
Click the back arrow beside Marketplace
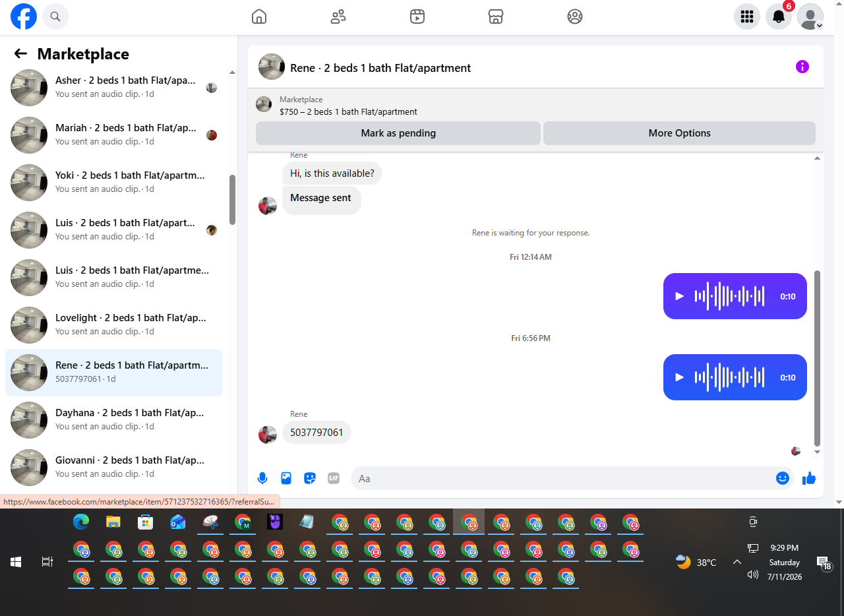[20, 54]
